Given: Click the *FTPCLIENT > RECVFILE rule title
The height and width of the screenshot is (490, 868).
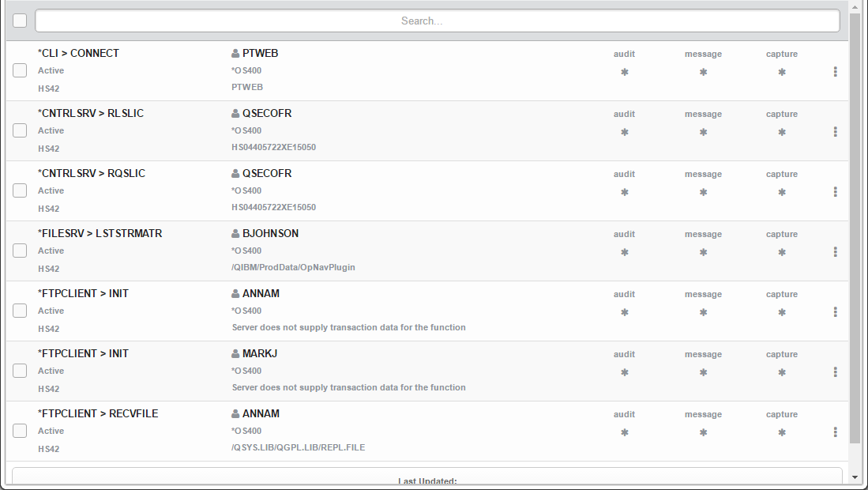Looking at the screenshot, I should click(x=98, y=413).
